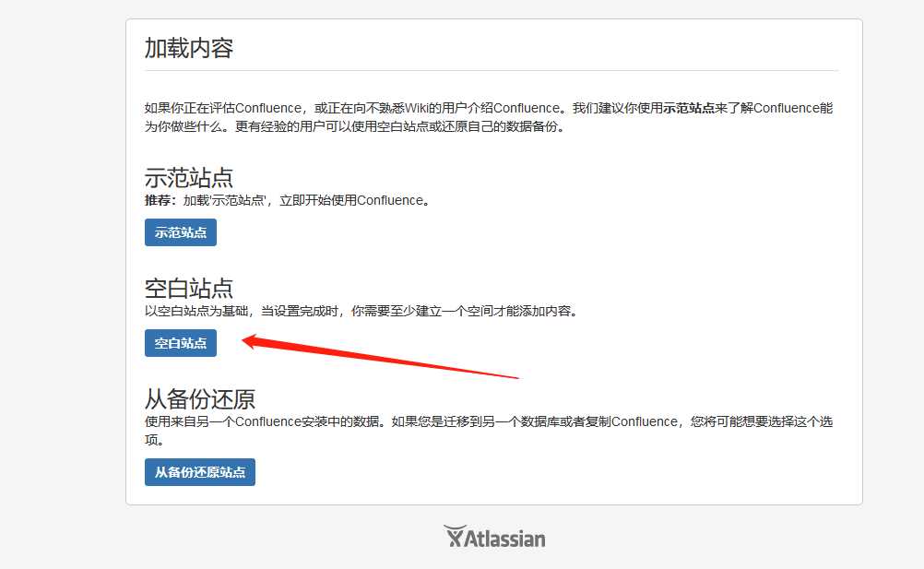Click the 空白站点 blue button
Image resolution: width=924 pixels, height=569 pixels.
pos(181,343)
